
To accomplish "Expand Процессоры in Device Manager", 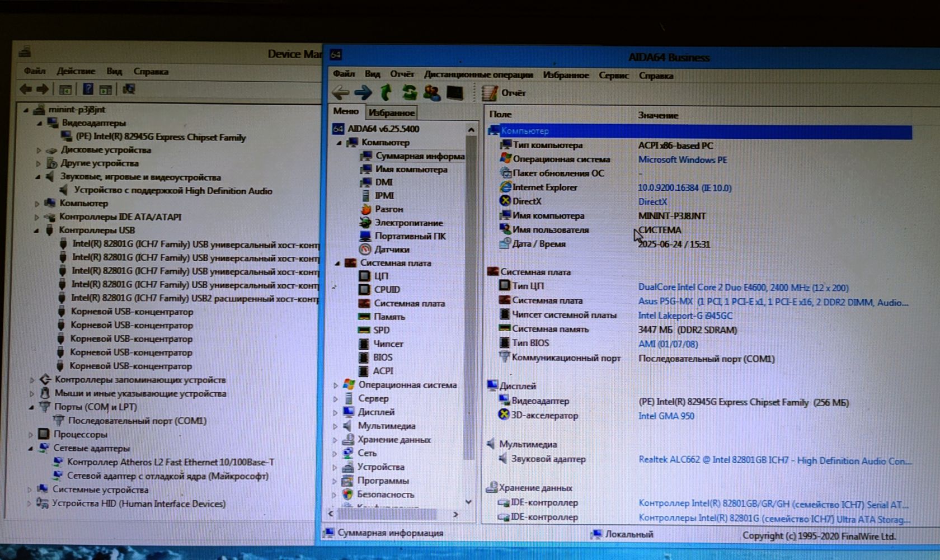I will click(31, 435).
